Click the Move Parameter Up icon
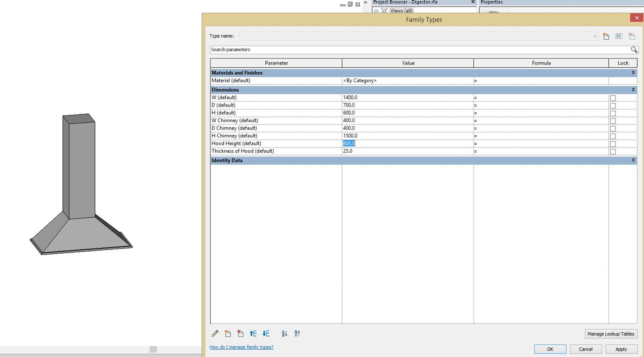Viewport: 644px width, 357px height. (253, 333)
